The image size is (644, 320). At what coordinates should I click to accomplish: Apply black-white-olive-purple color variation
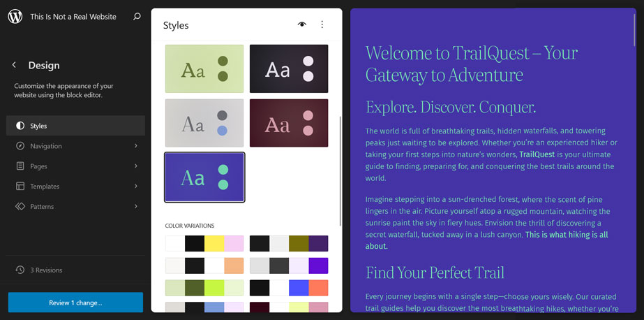(x=289, y=244)
